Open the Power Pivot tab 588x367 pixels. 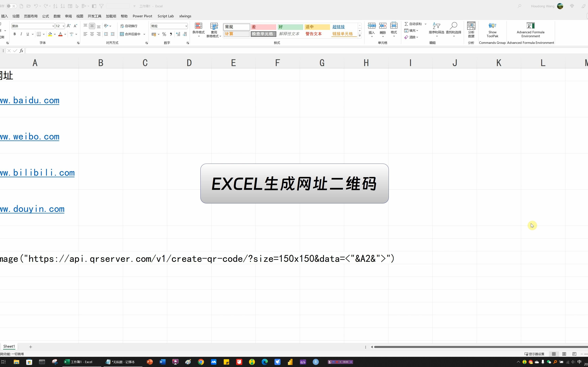click(x=142, y=16)
